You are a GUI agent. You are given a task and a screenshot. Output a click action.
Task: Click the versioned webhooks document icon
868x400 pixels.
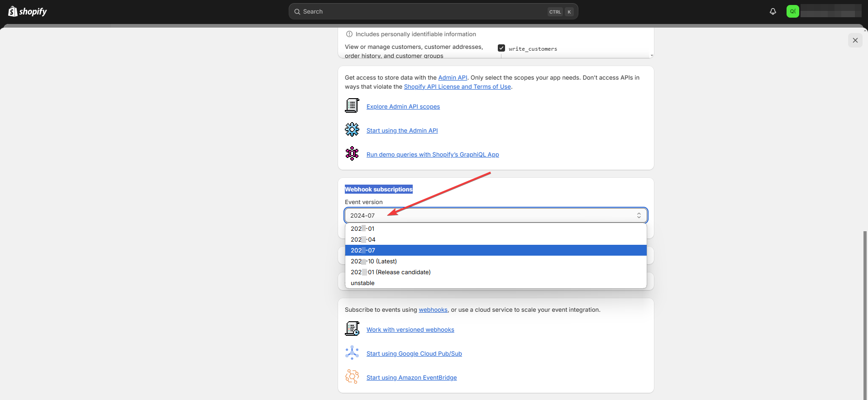click(352, 329)
